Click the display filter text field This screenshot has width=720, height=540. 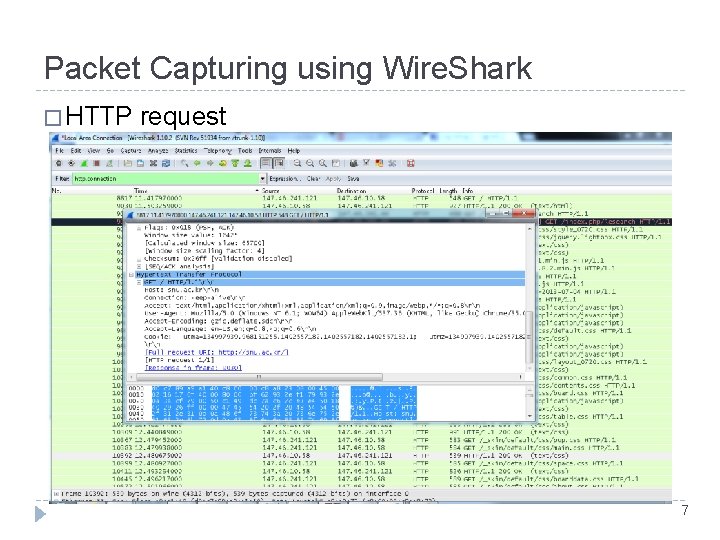(166, 179)
